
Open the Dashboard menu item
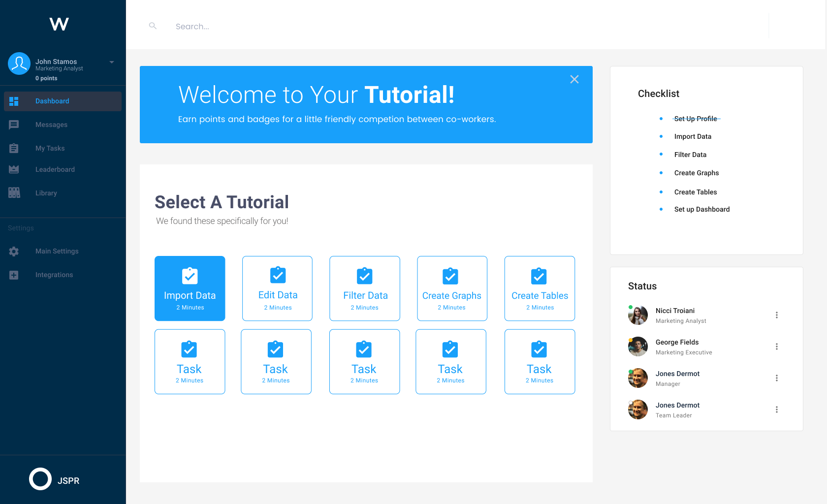click(x=63, y=101)
